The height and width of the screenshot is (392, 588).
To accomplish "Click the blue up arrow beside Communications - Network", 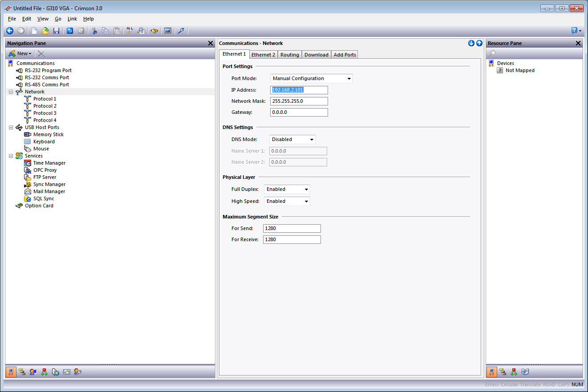I will (479, 43).
